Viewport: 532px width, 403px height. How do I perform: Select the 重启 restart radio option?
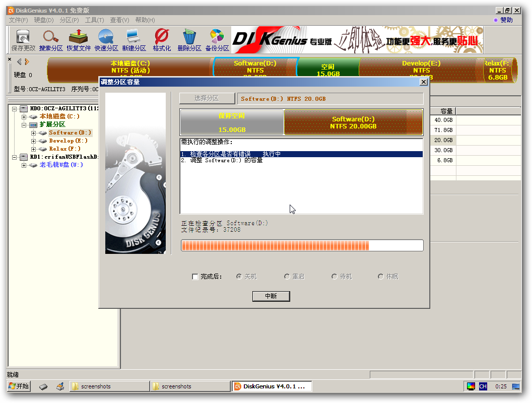pyautogui.click(x=287, y=277)
